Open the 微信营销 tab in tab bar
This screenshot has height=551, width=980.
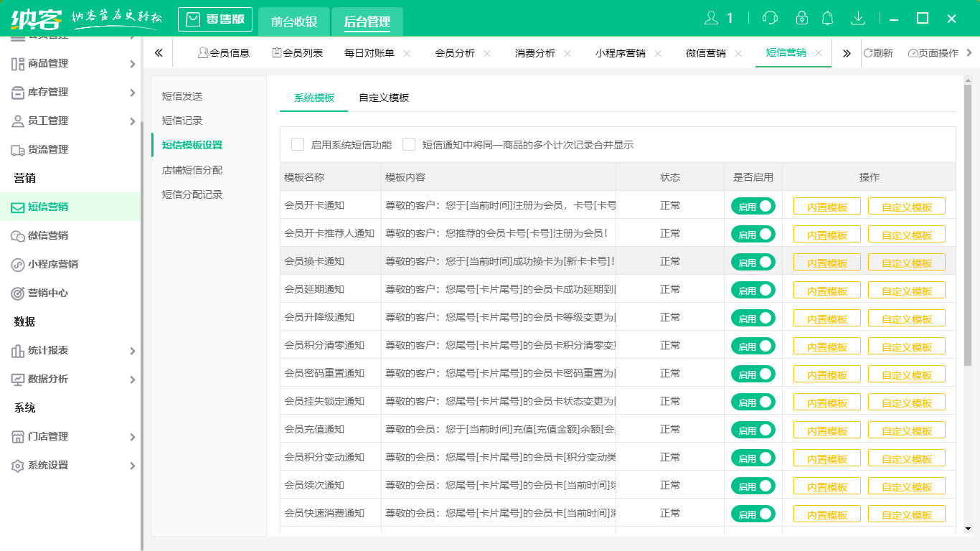click(x=706, y=52)
